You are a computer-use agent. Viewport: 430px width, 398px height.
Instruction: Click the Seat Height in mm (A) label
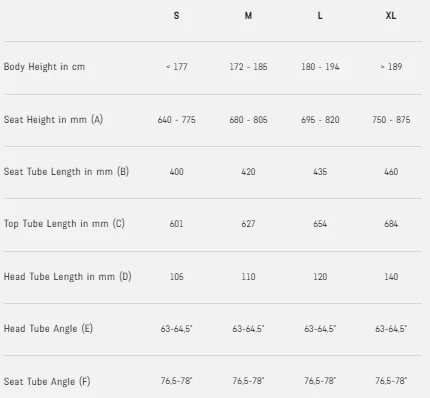pyautogui.click(x=53, y=119)
